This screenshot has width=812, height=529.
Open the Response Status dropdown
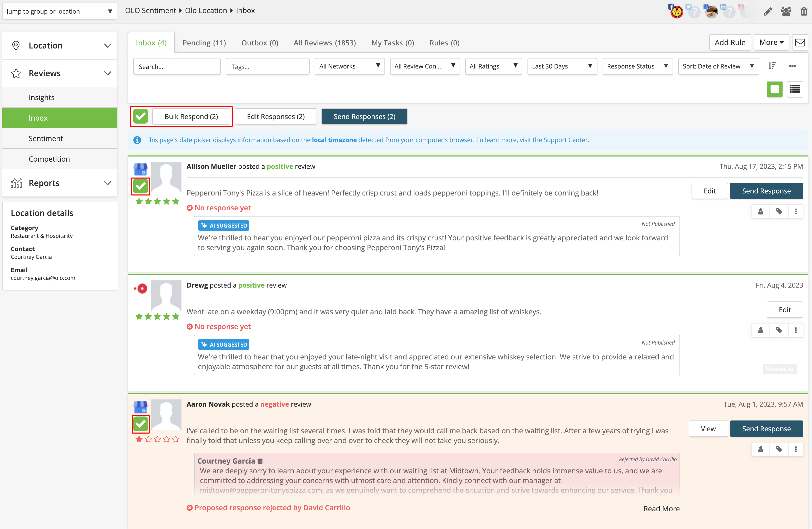(x=637, y=66)
